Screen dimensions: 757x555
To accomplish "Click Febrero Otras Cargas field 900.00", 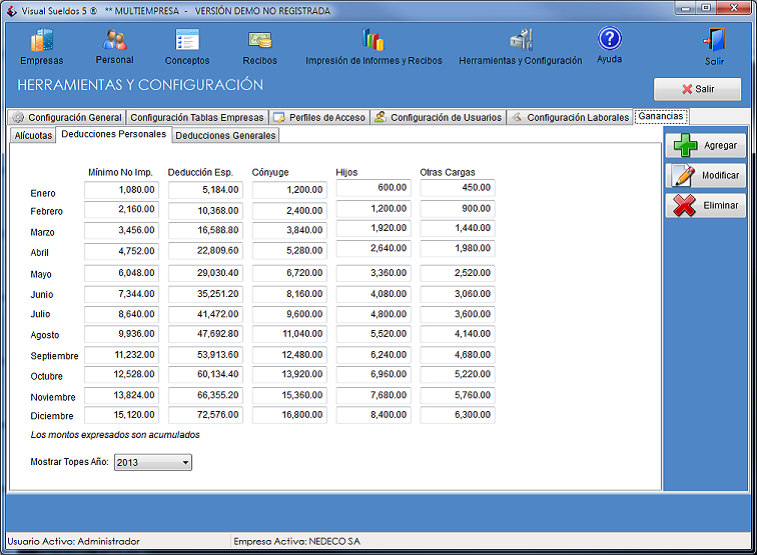I will click(457, 208).
